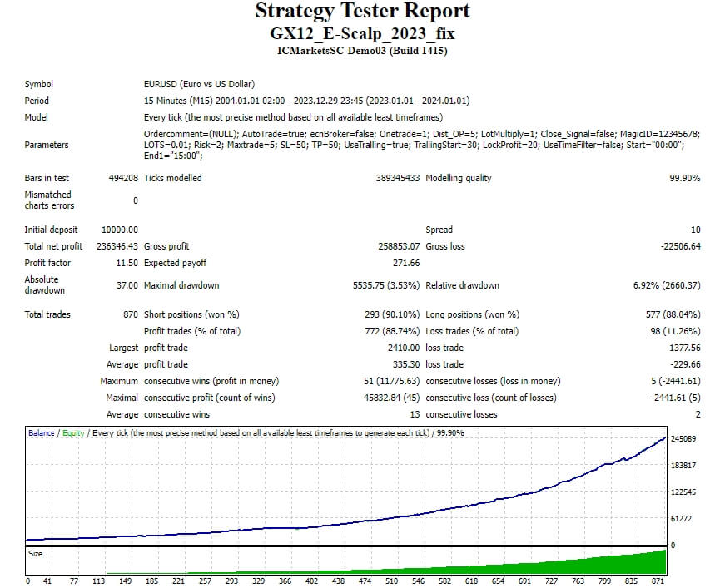Select maximal drawdown 5535.75 (3.53%)

(x=386, y=285)
